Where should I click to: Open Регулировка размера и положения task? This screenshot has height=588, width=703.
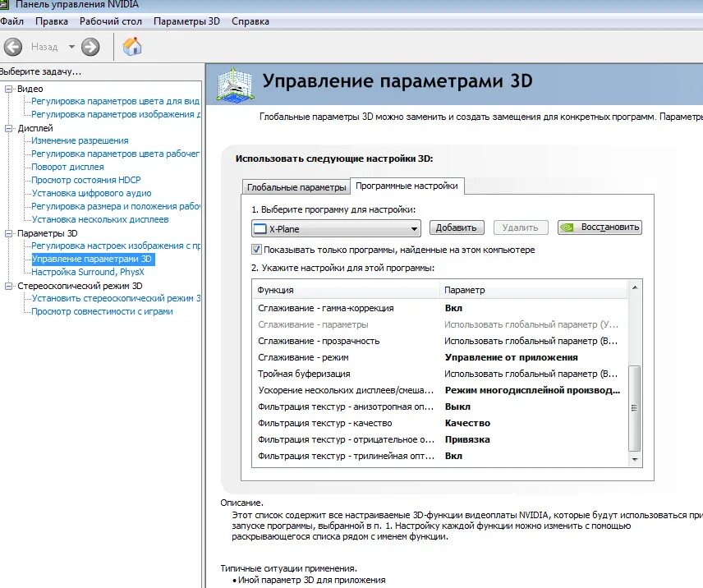coord(116,206)
